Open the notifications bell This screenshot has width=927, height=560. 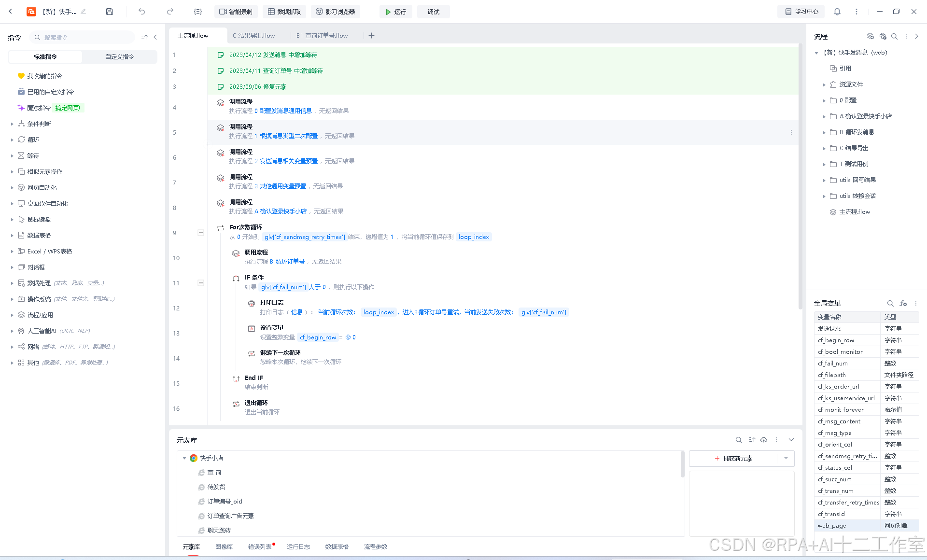click(x=837, y=11)
